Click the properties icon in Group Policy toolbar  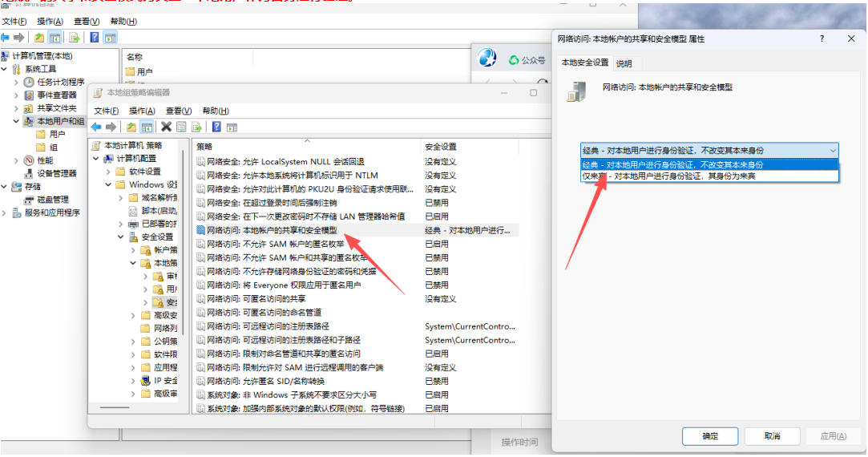(x=181, y=127)
